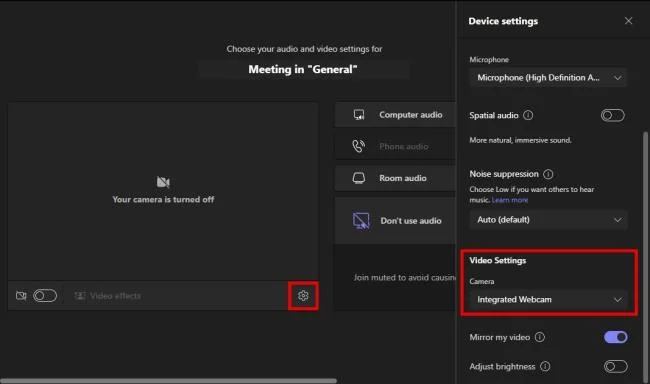650x384 pixels.
Task: Click "More natural, immersive sound." text
Action: [x=520, y=140]
